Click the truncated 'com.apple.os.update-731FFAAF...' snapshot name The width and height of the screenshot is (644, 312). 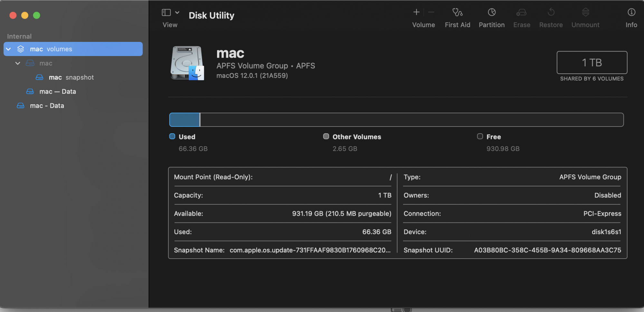[x=310, y=250]
